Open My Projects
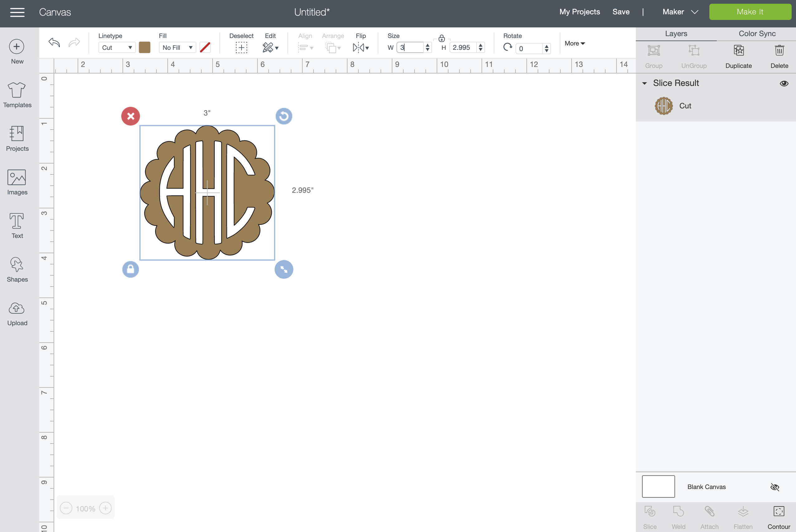Screen dimensions: 796x532 579,12
